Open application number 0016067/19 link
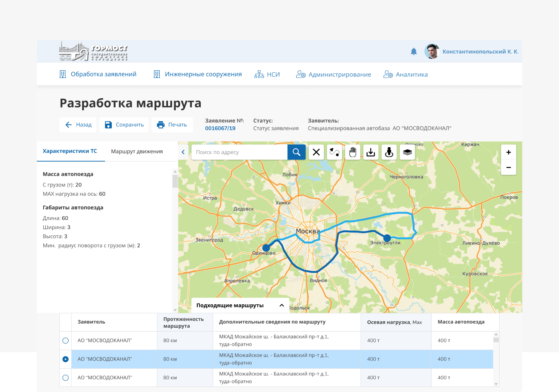Image resolution: width=559 pixels, height=392 pixels. pos(220,128)
